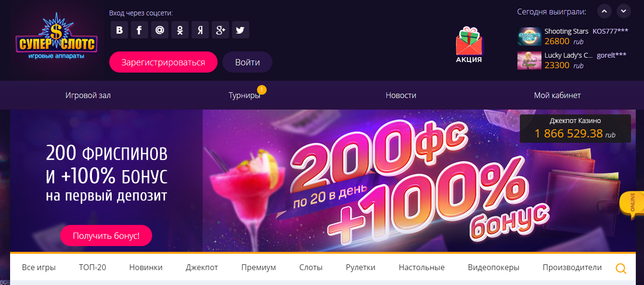Viewport: 644px width, 285px height.
Task: Click the Зарегистрироваться button
Action: coord(163,62)
